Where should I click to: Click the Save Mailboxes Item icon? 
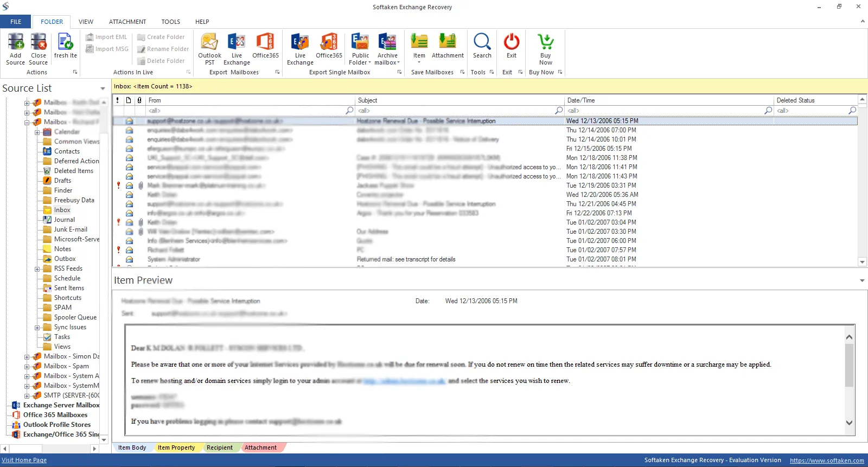(x=419, y=42)
